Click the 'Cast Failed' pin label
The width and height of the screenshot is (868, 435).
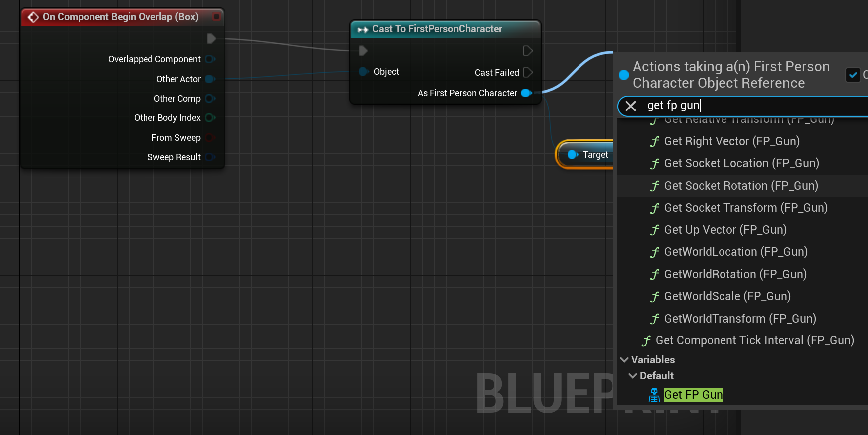pyautogui.click(x=497, y=73)
